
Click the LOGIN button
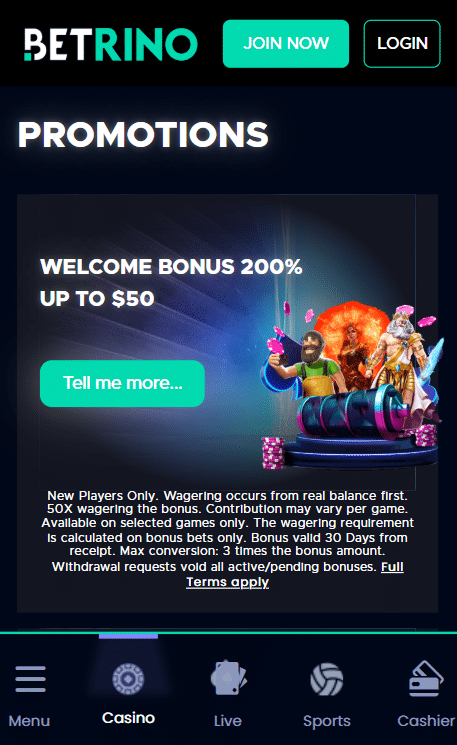tap(402, 44)
